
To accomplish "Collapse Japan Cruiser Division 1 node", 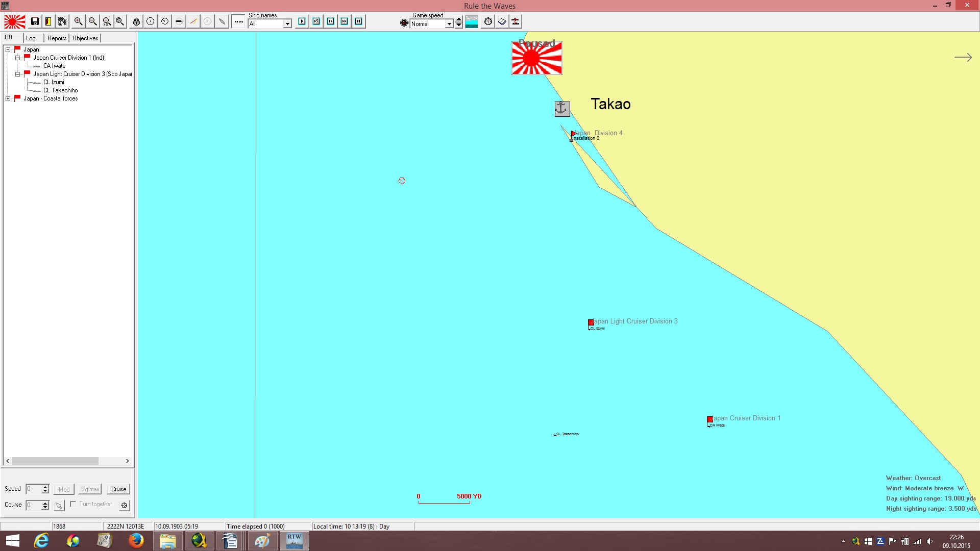I will (x=17, y=58).
